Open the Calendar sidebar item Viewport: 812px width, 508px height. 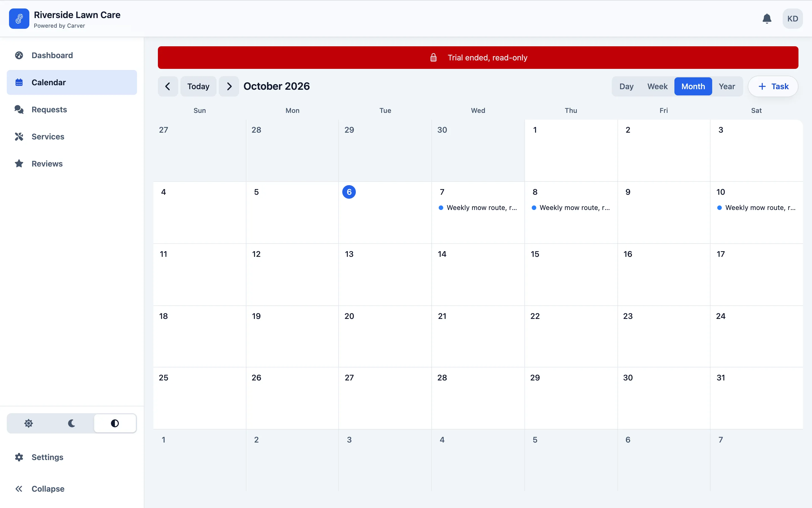tap(72, 82)
